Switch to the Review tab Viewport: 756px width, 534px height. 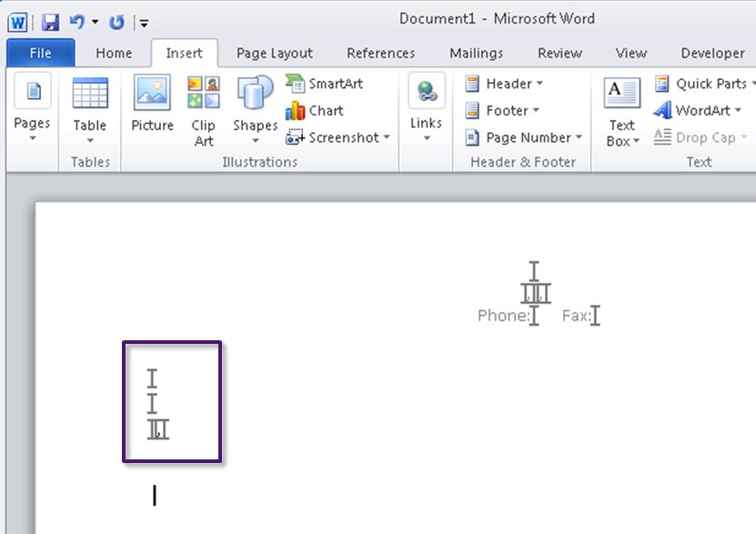(x=559, y=53)
